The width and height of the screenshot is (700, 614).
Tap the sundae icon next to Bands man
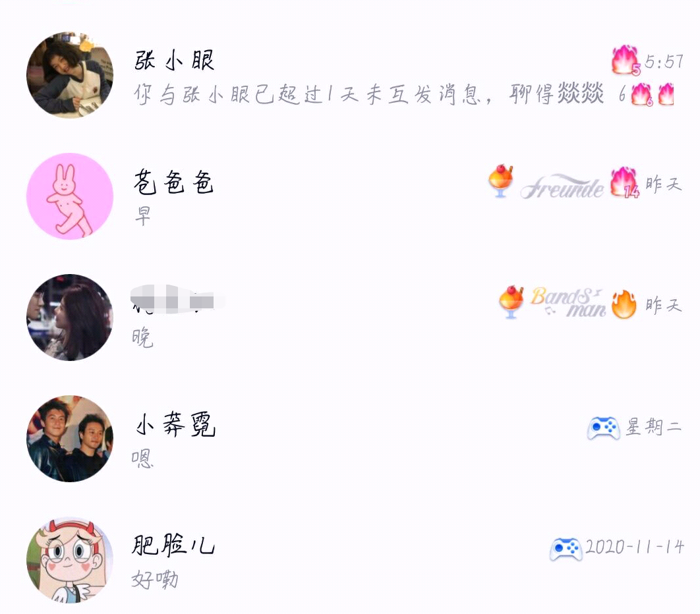[x=511, y=302]
